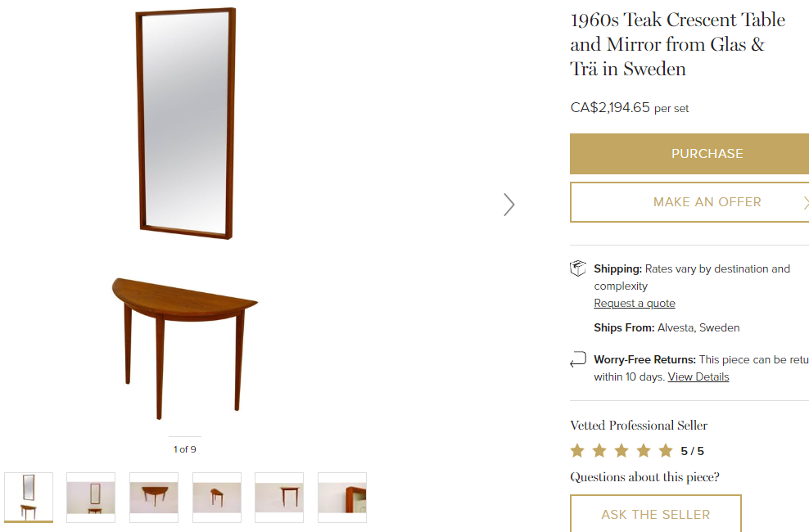Click the PURCHASE button
809x532 pixels.
[707, 153]
